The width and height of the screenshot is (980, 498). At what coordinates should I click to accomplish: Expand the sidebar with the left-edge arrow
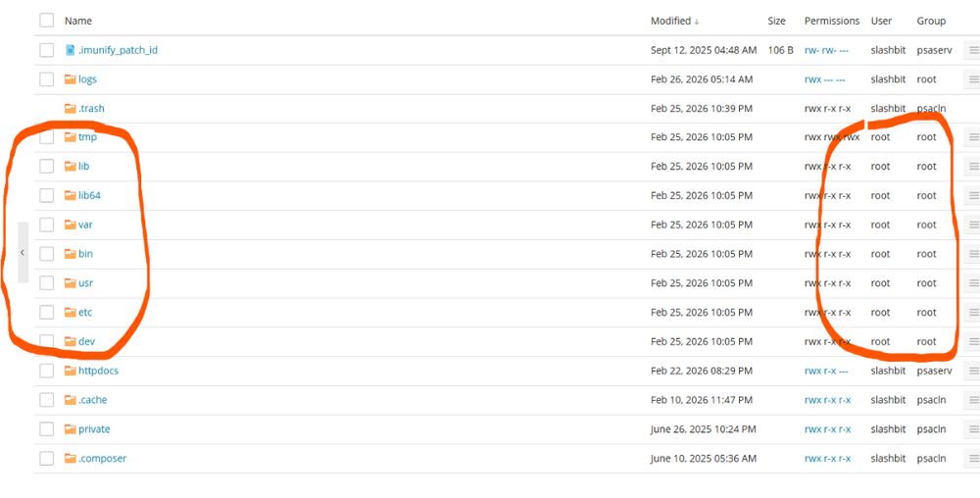[22, 252]
